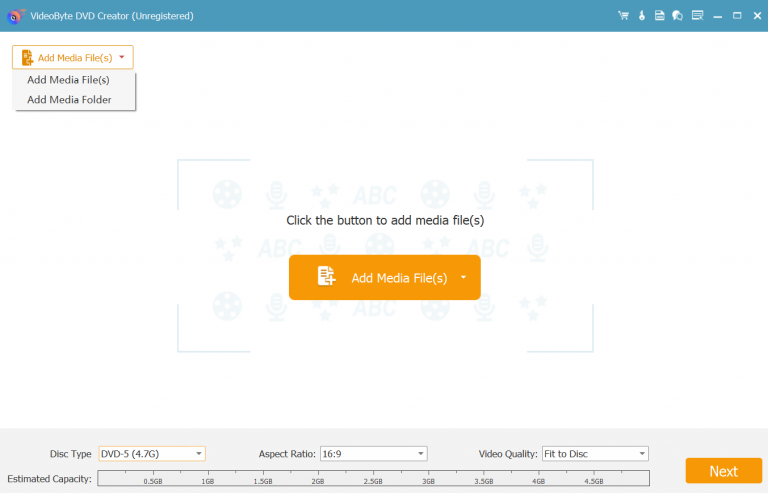768x493 pixels.
Task: Maximize the VideoByte DVD Creator window
Action: pos(737,16)
